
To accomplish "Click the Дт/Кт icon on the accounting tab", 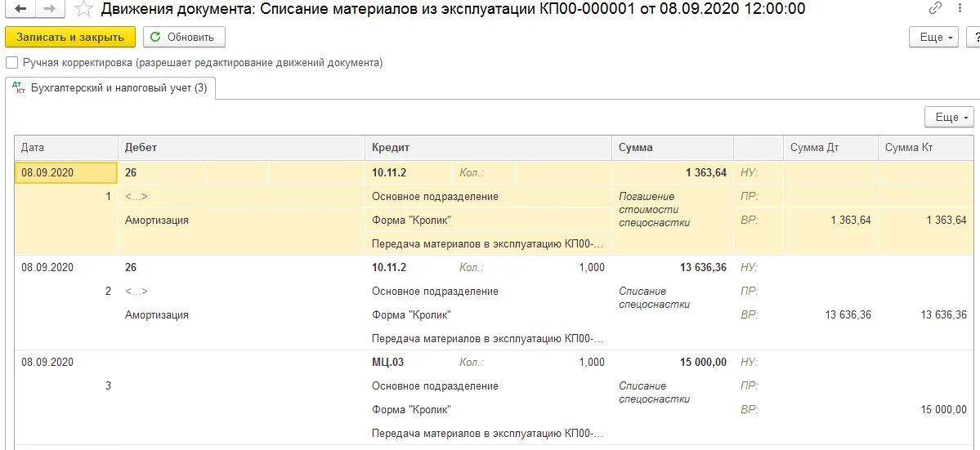I will (19, 88).
